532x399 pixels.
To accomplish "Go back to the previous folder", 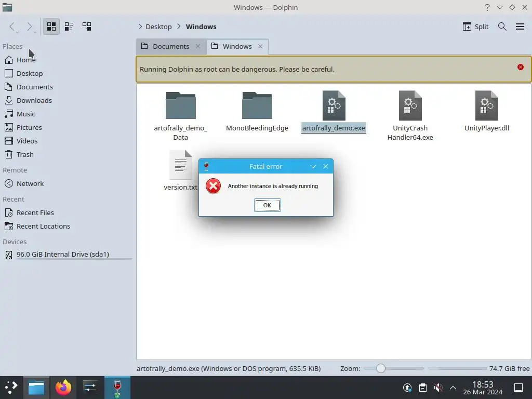I will point(12,26).
